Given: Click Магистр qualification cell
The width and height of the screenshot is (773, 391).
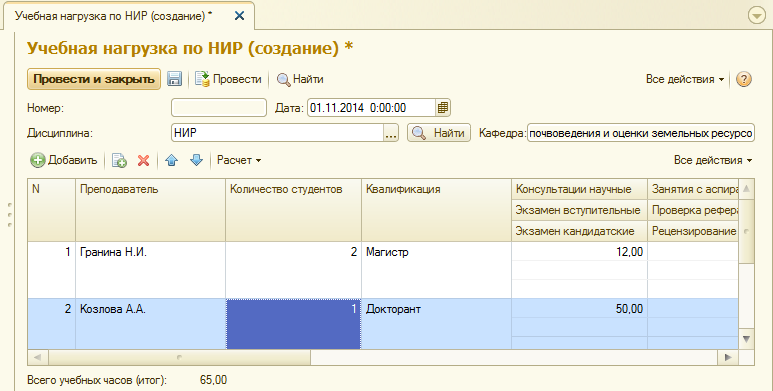Looking at the screenshot, I should [436, 270].
